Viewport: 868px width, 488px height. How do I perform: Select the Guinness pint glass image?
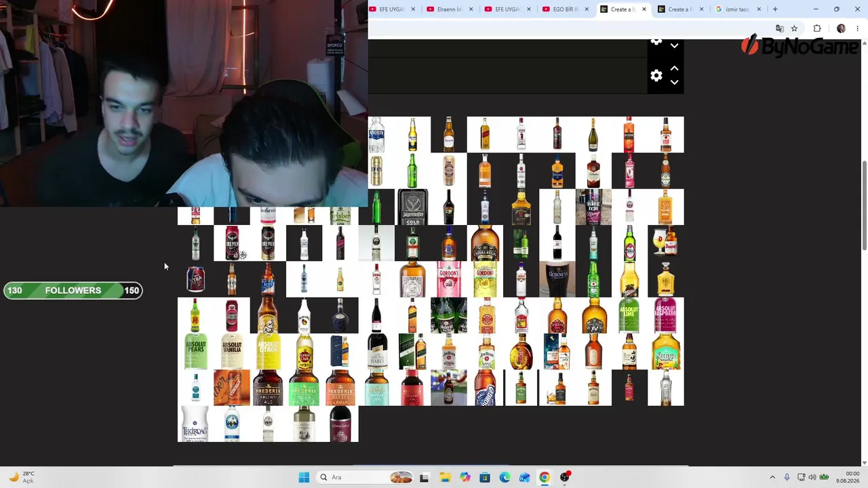557,279
